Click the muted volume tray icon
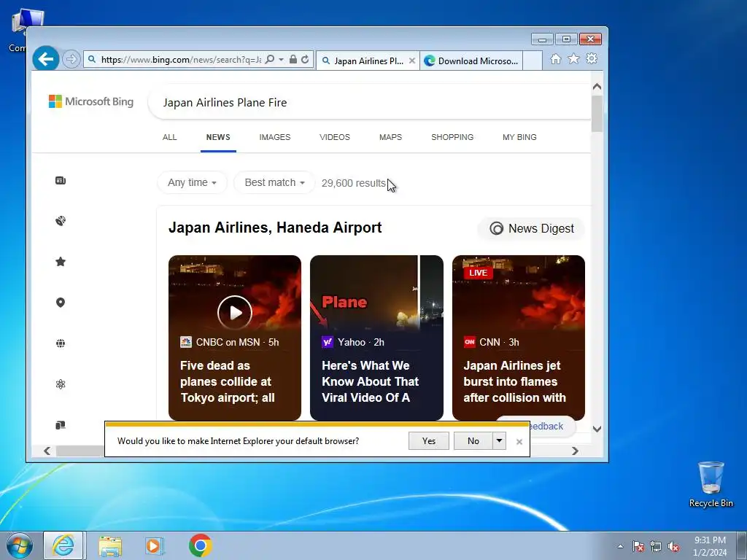The height and width of the screenshot is (560, 747). tap(673, 546)
